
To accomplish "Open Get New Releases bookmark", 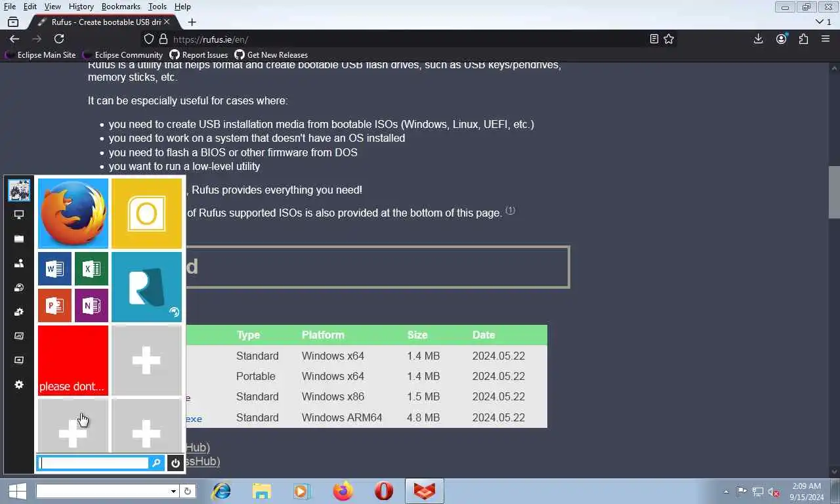I will 272,55.
